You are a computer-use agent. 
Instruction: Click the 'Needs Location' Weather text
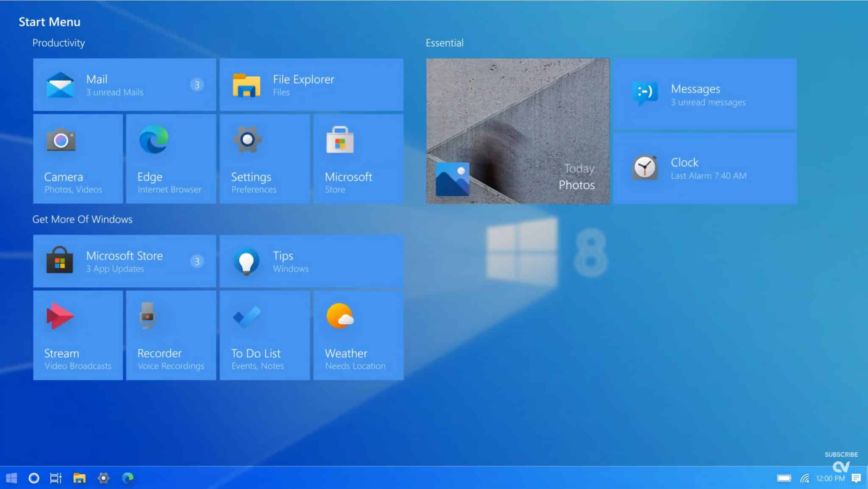[355, 366]
